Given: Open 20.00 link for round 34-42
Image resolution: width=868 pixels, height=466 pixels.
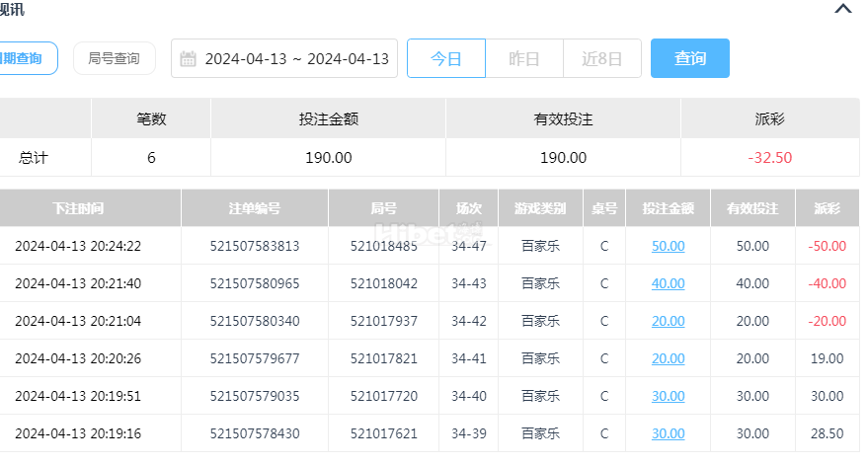Looking at the screenshot, I should tap(668, 321).
